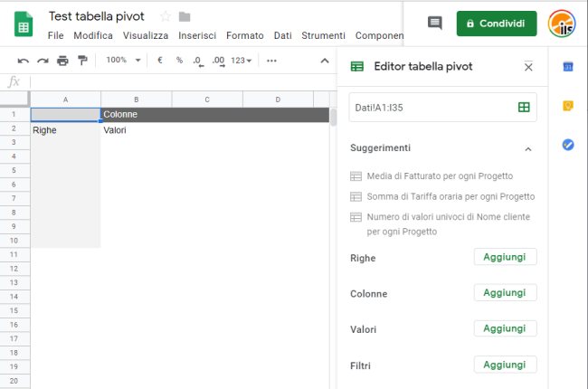Apply euro currency format
Viewport: 588px width, 389px height.
coord(160,60)
